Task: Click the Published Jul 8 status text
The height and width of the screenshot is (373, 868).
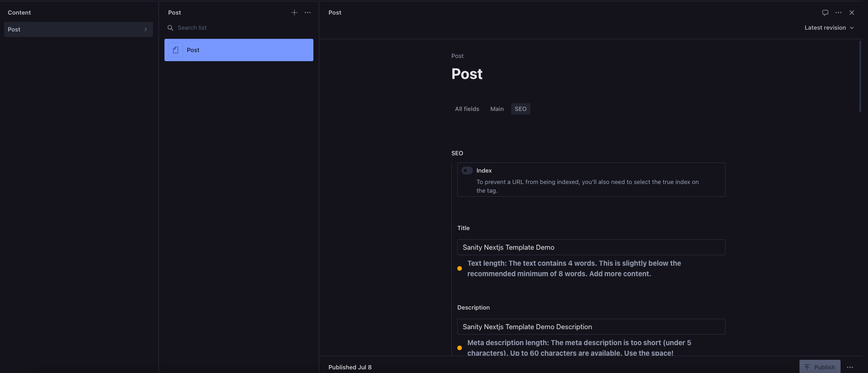Action: [350, 368]
